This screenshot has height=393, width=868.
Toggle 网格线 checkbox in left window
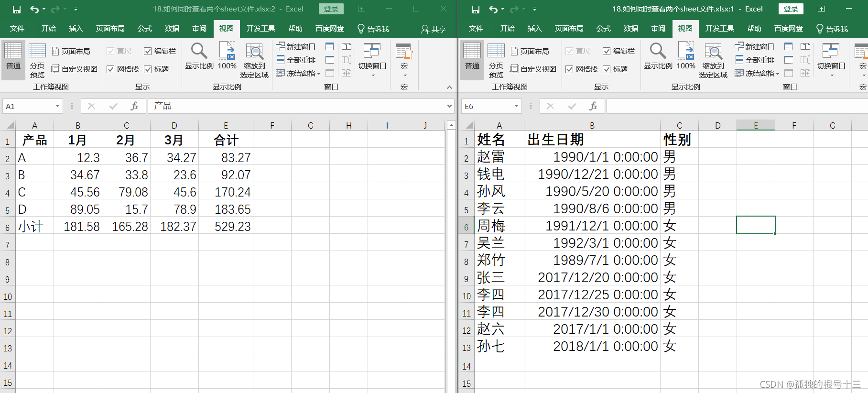coord(110,69)
